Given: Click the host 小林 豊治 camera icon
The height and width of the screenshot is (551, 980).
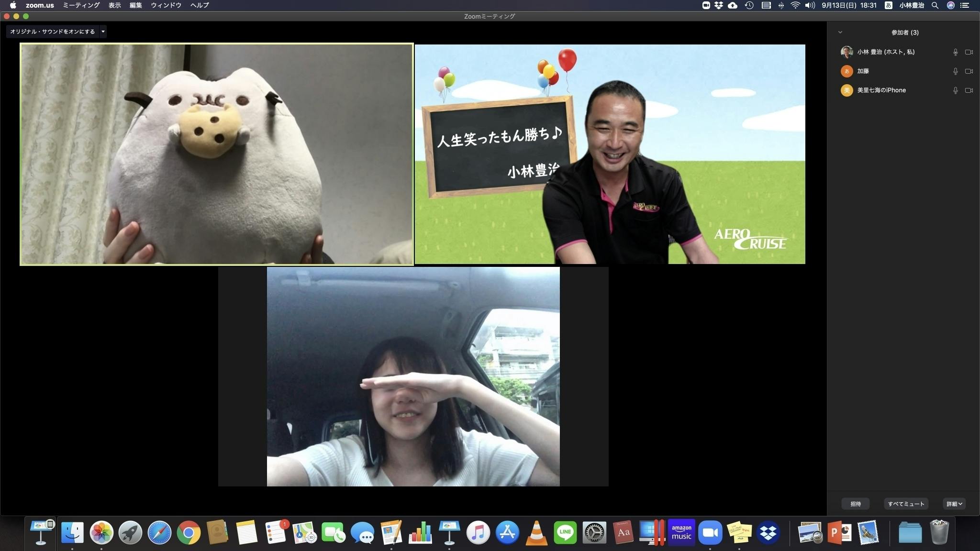Looking at the screenshot, I should click(x=969, y=52).
